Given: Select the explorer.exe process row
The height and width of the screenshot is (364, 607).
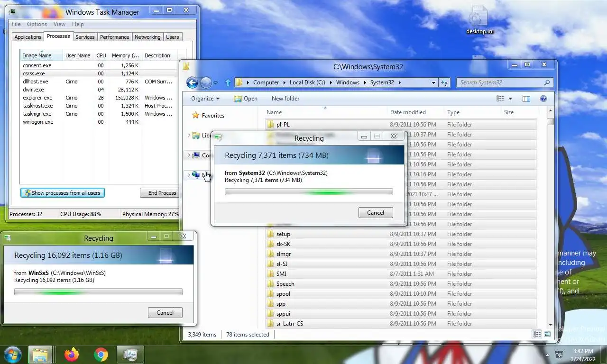Looking at the screenshot, I should point(99,98).
